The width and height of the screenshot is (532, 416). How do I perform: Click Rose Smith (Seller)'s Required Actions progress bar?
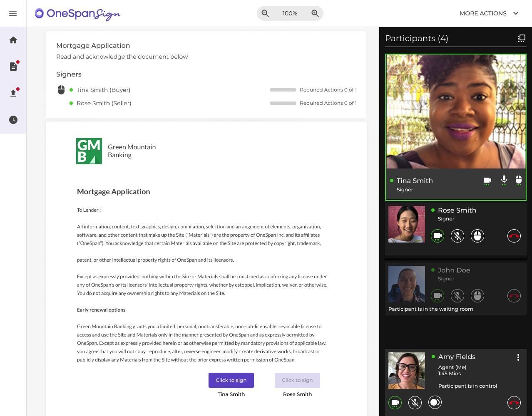pos(283,103)
